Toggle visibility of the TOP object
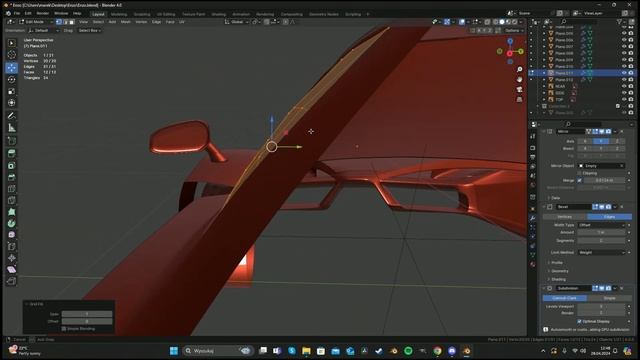 (624, 99)
